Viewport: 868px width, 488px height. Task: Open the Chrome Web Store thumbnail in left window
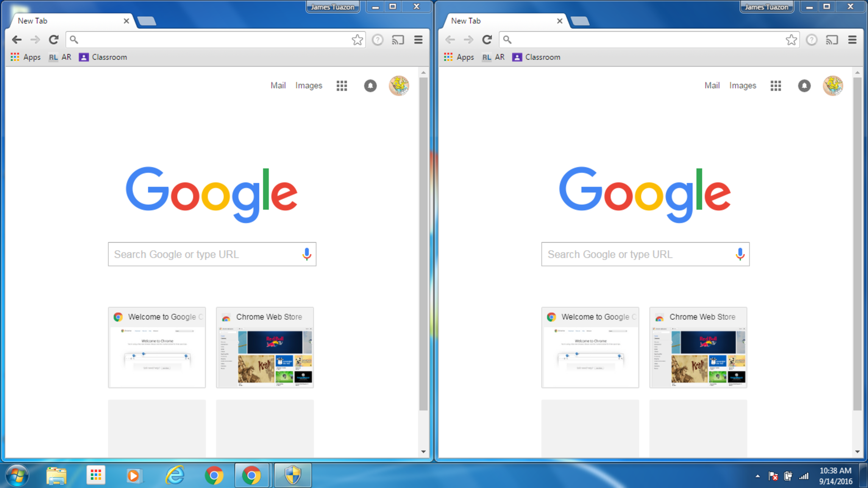[x=265, y=348]
